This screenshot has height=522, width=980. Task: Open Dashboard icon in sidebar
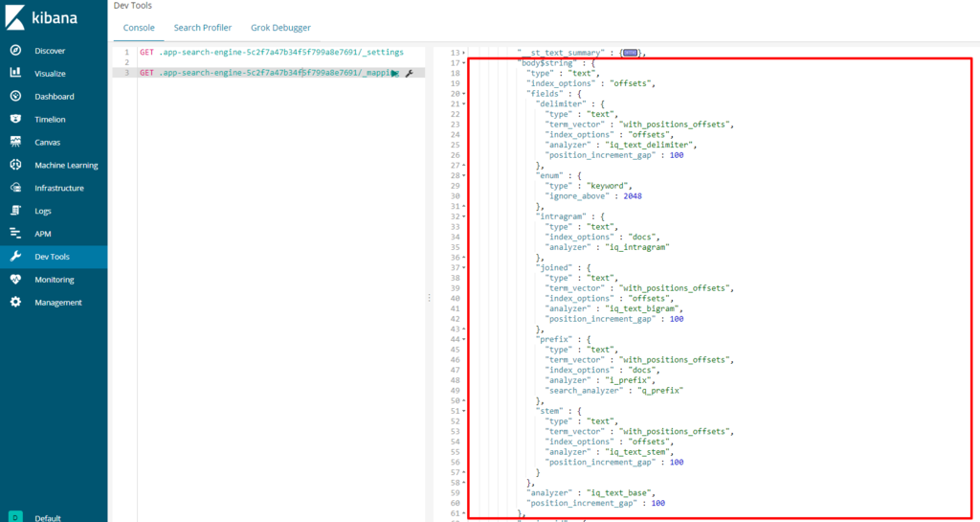(15, 97)
